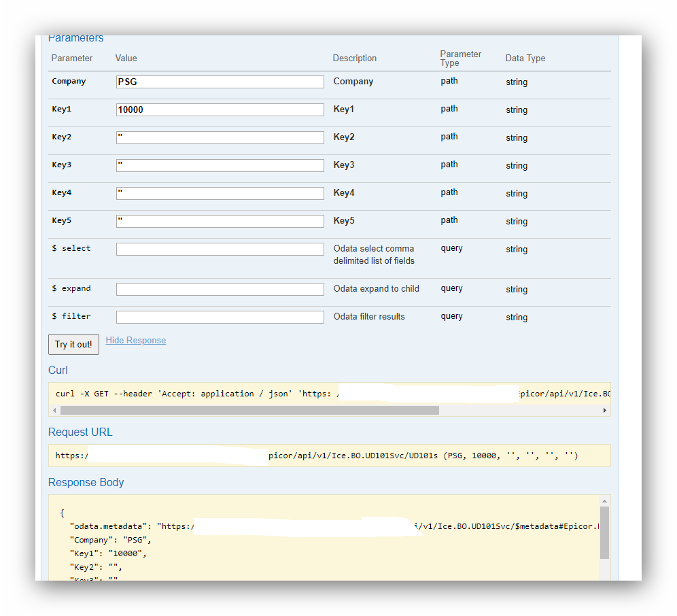Hide the response using Hide Response link
677x616 pixels.
coord(135,340)
